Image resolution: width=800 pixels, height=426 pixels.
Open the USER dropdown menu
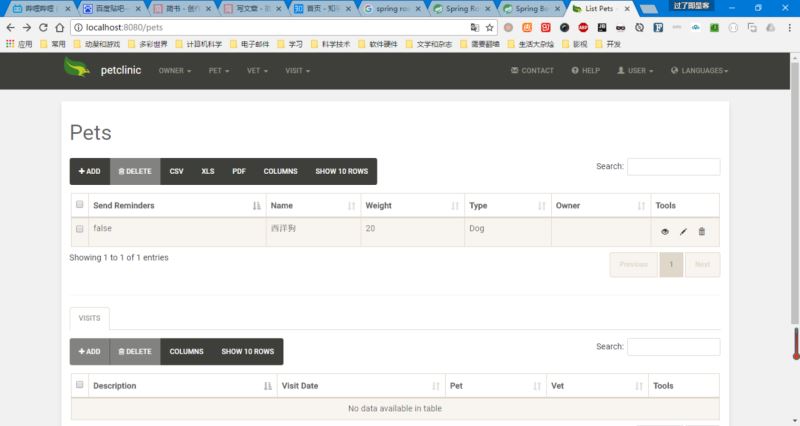[635, 70]
